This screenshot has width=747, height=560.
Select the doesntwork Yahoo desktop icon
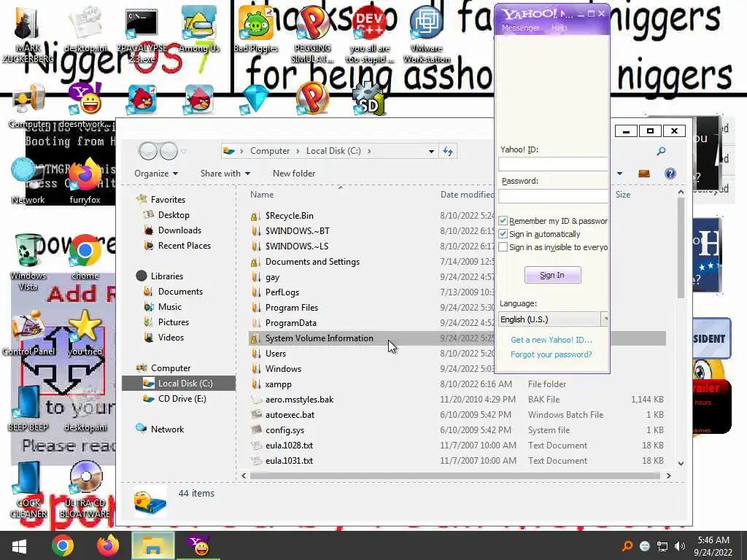tap(85, 105)
